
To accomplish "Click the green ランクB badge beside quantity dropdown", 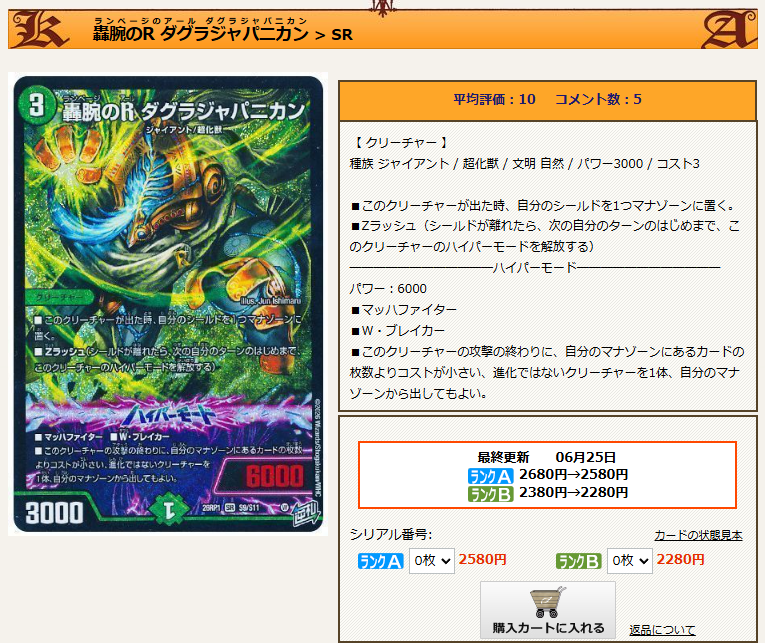I will (579, 561).
